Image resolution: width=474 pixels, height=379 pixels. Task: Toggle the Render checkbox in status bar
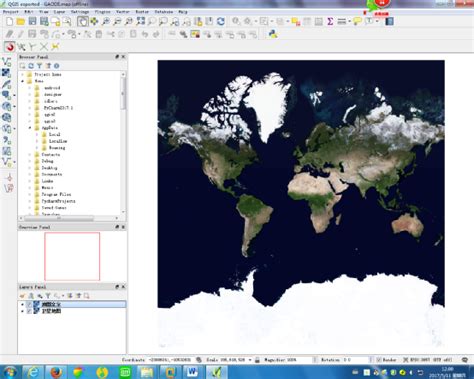point(379,360)
